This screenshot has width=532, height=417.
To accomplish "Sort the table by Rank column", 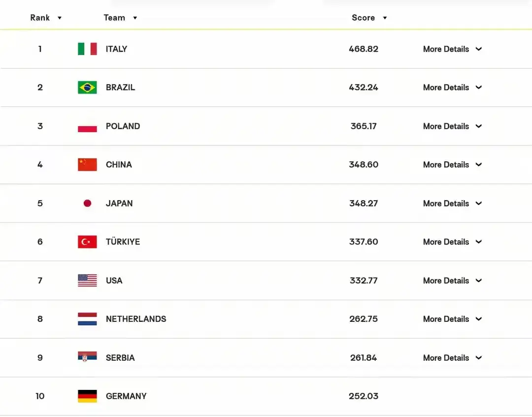I will [x=46, y=18].
